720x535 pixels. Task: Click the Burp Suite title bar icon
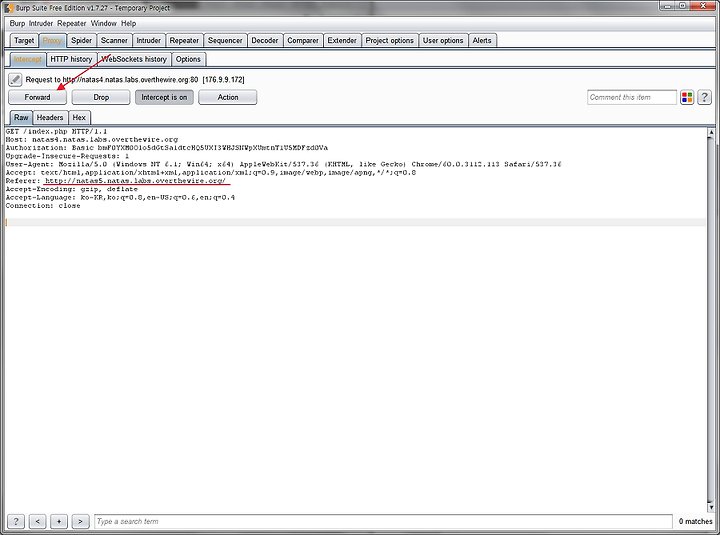coord(8,8)
